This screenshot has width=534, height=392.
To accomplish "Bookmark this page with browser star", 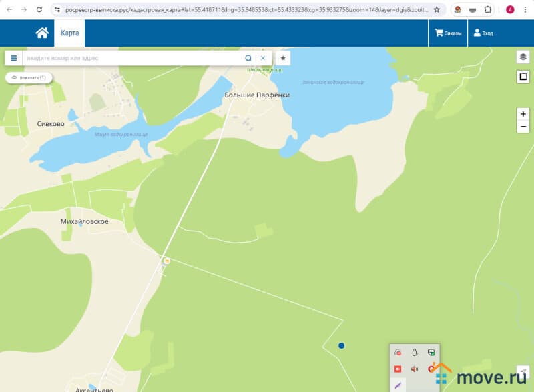I will click(437, 10).
